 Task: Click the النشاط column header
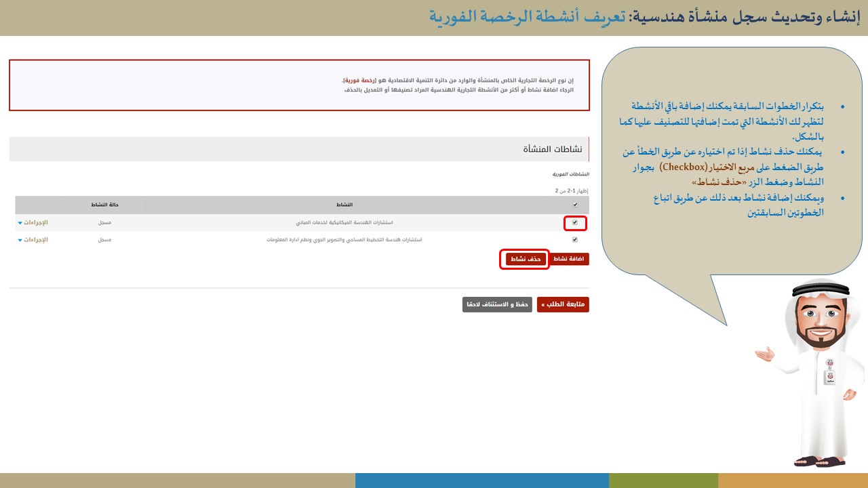pyautogui.click(x=345, y=205)
